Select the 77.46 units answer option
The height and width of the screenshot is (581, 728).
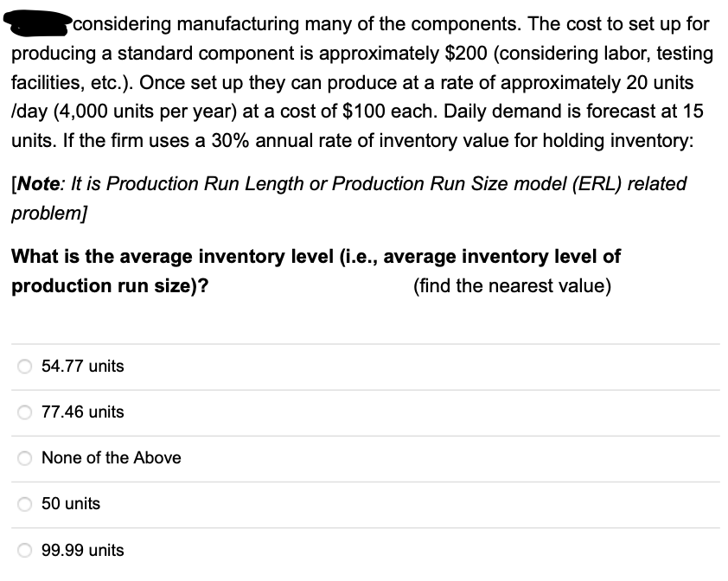pyautogui.click(x=81, y=412)
